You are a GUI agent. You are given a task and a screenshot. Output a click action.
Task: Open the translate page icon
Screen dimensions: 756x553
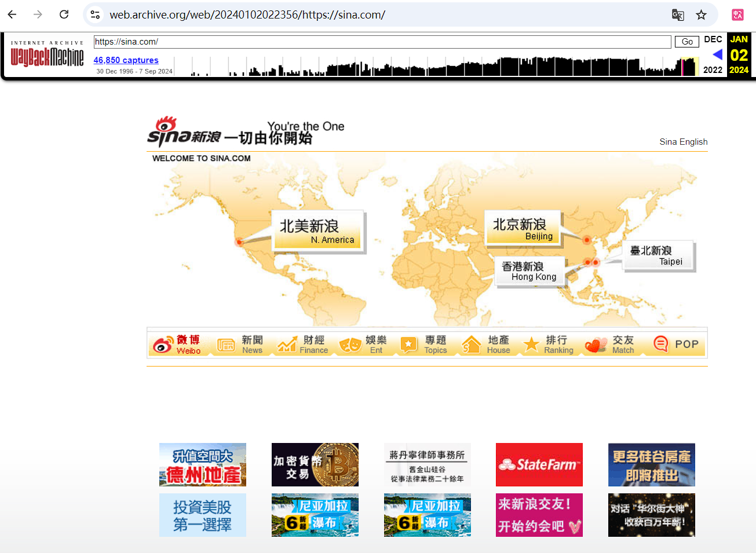tap(677, 14)
